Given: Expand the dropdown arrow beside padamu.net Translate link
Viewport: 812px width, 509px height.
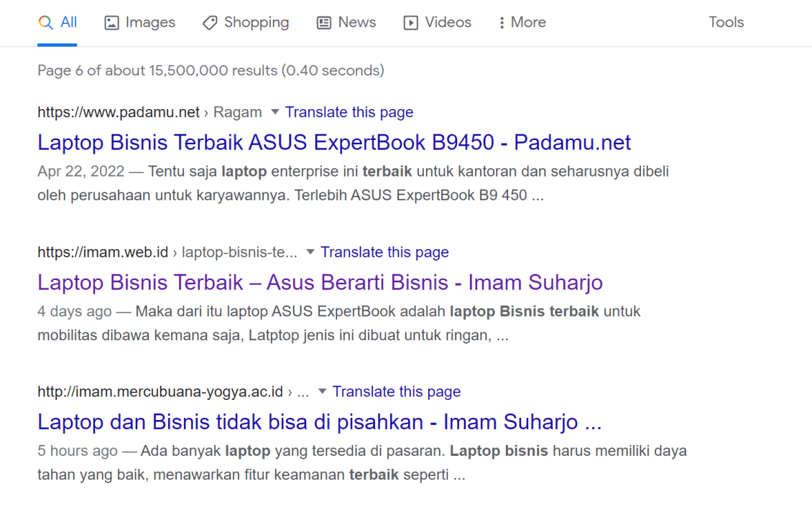Looking at the screenshot, I should point(274,112).
